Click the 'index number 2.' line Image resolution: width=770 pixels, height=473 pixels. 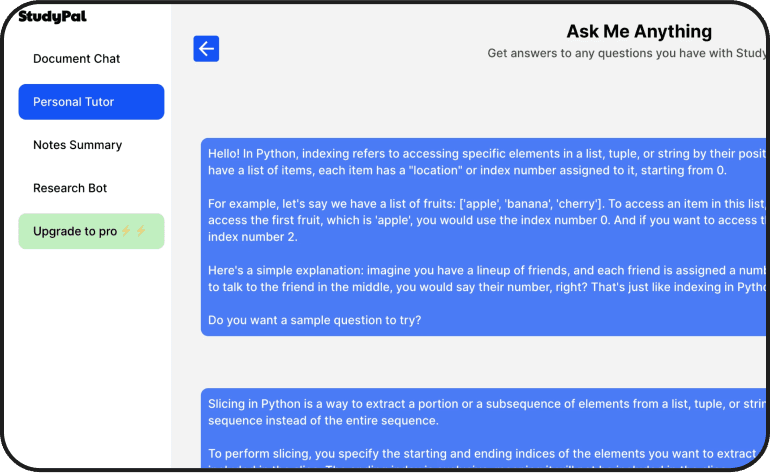(252, 237)
